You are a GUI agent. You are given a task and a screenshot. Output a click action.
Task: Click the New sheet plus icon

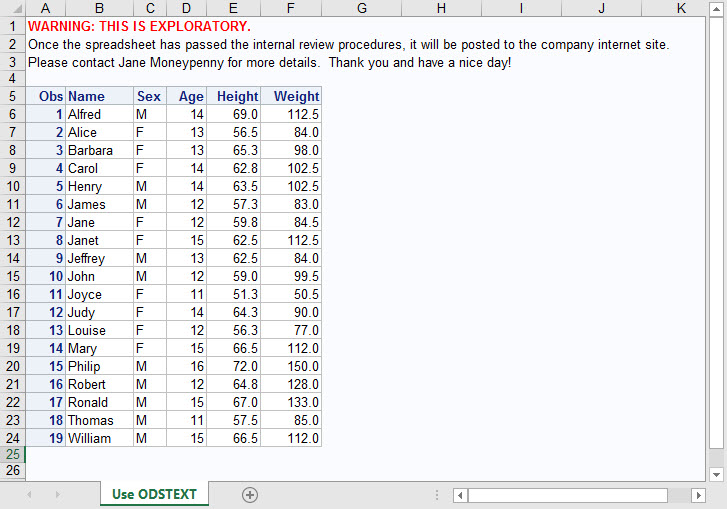pyautogui.click(x=250, y=495)
